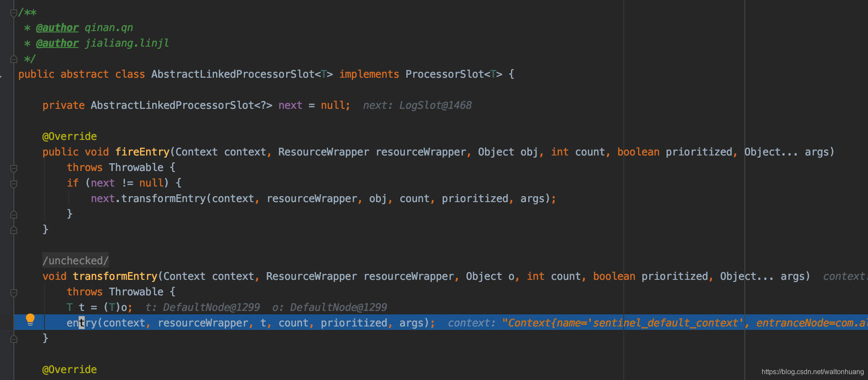The width and height of the screenshot is (868, 380).
Task: Click the @author tag for jialiang.linjl
Action: click(57, 43)
